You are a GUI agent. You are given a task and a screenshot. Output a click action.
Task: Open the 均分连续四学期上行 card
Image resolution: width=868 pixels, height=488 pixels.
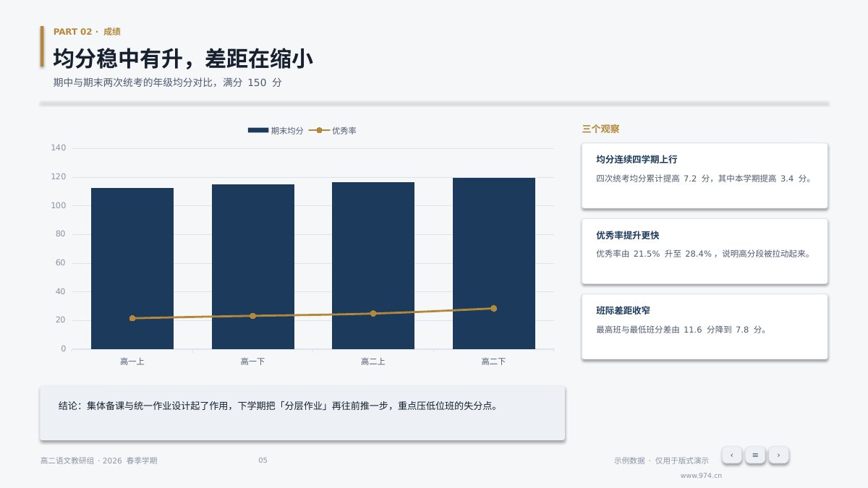705,176
